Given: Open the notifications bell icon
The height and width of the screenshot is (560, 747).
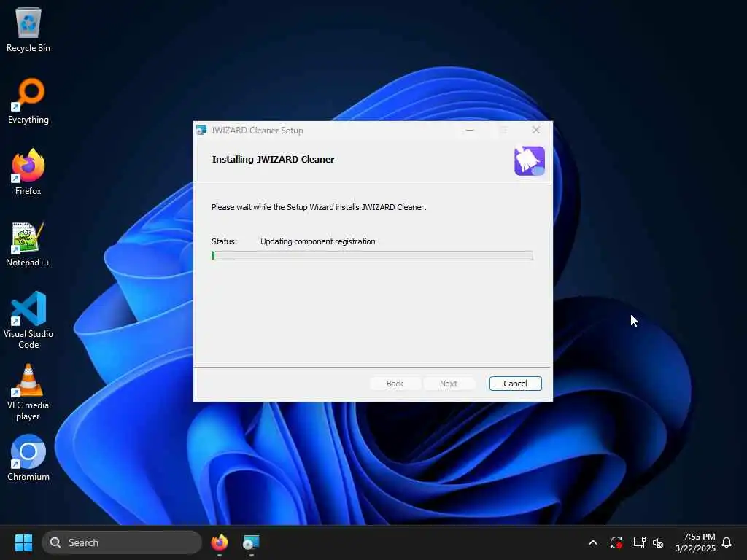Looking at the screenshot, I should click(727, 542).
